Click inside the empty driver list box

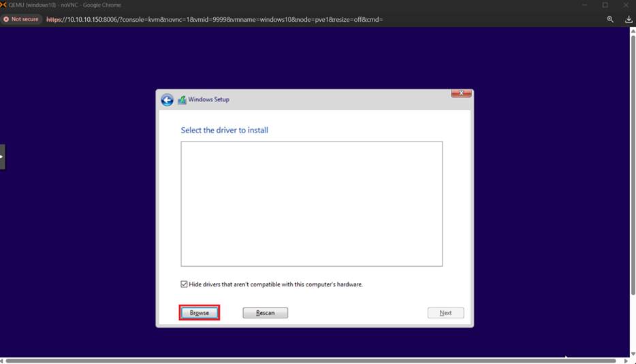311,203
